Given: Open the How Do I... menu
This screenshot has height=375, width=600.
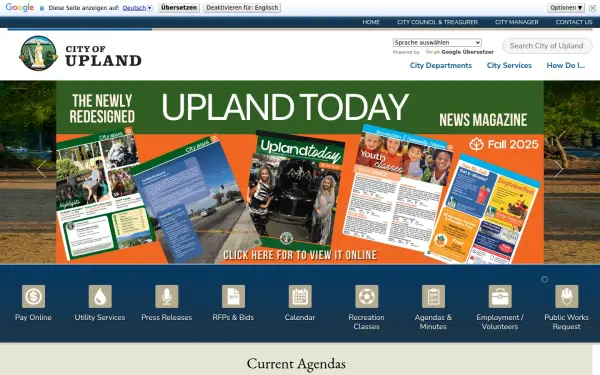Looking at the screenshot, I should point(566,65).
